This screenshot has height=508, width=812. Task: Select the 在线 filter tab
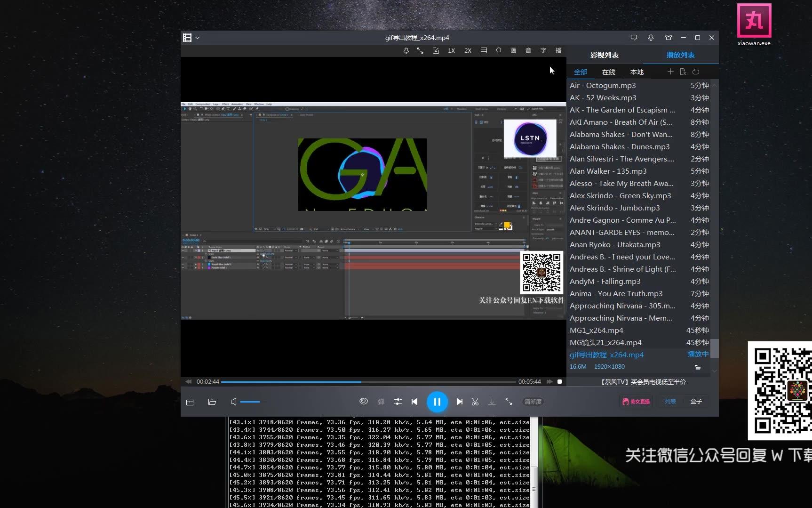(x=609, y=72)
